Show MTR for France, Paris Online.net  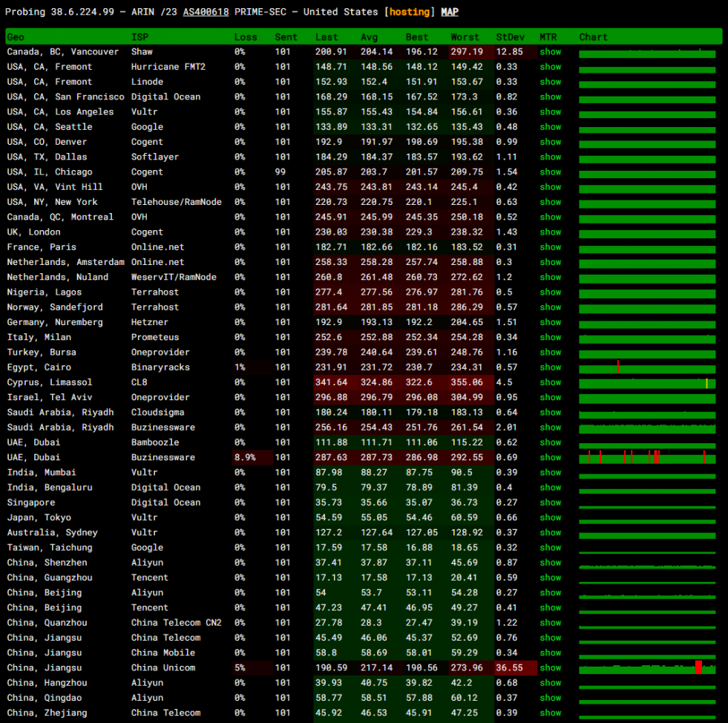pyautogui.click(x=550, y=247)
